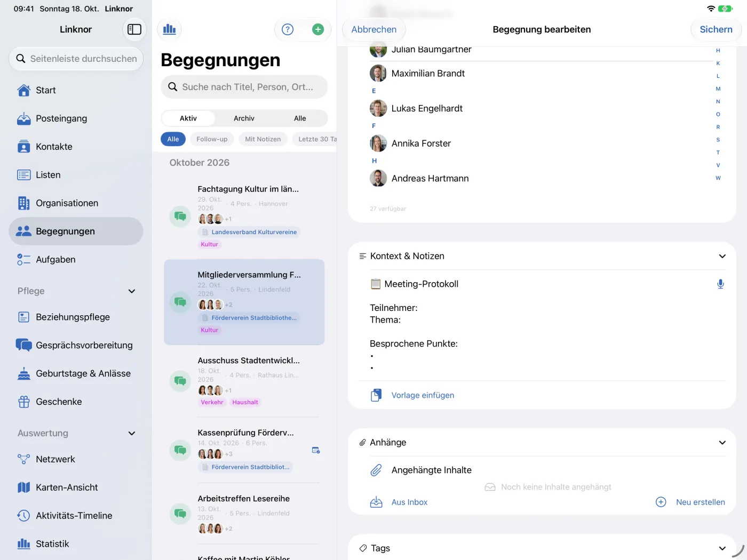Image resolution: width=747 pixels, height=560 pixels.
Task: Focus the Begegnungen search field
Action: (244, 87)
